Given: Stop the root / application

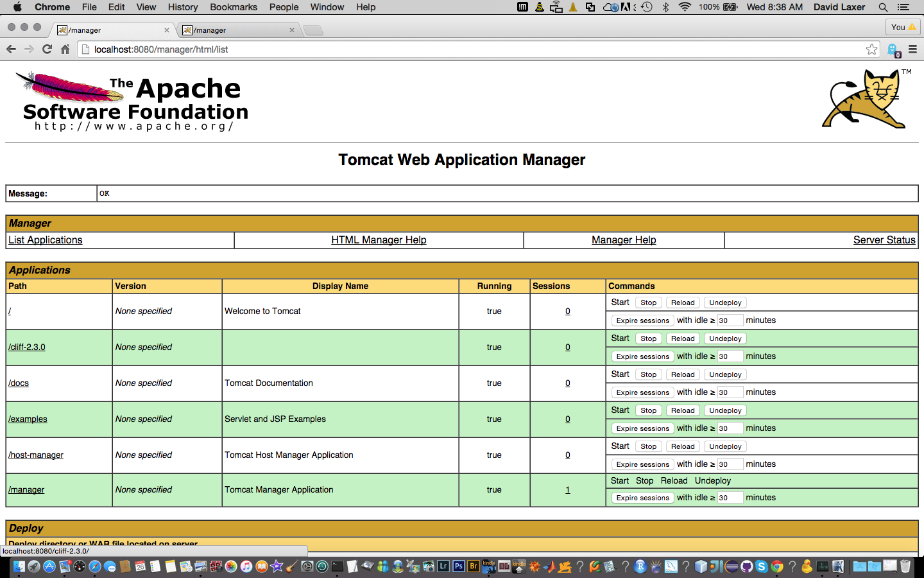Looking at the screenshot, I should point(649,302).
